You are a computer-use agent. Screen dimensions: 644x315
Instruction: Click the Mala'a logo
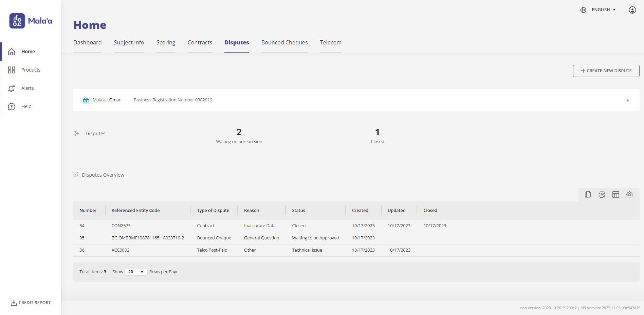click(31, 21)
